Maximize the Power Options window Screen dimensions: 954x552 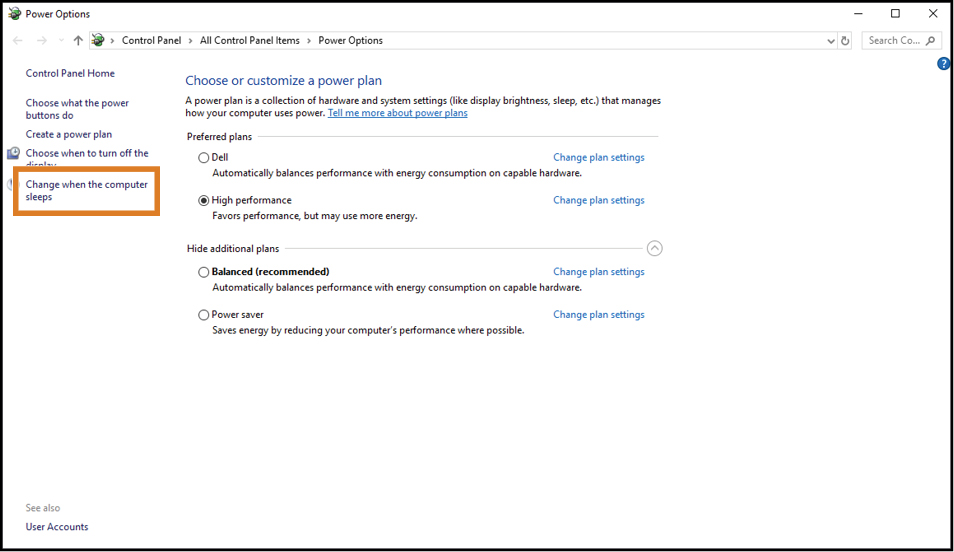[x=896, y=13]
